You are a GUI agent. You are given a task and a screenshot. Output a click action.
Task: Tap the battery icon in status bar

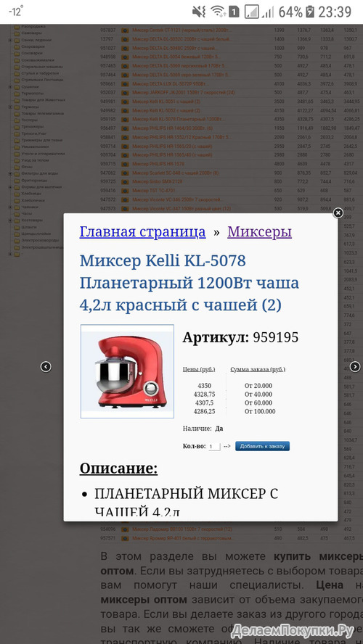[x=310, y=12]
